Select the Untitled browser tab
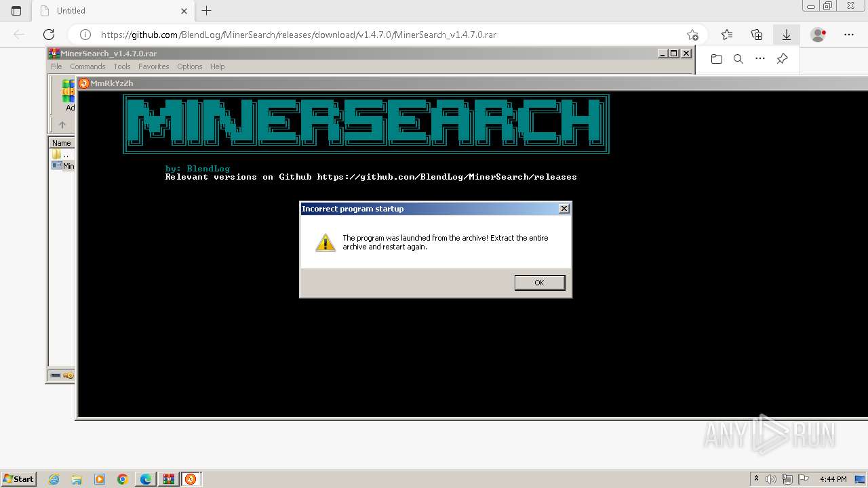 pyautogui.click(x=113, y=11)
